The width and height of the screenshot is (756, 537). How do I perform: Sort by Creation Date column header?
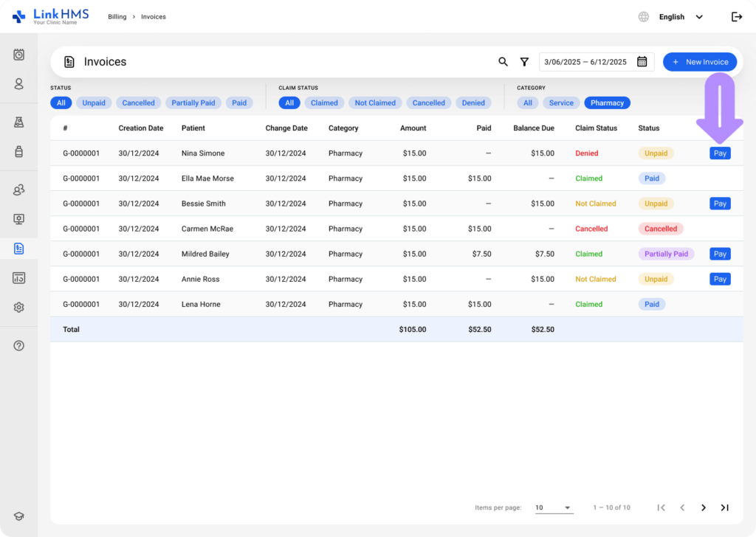pos(141,128)
